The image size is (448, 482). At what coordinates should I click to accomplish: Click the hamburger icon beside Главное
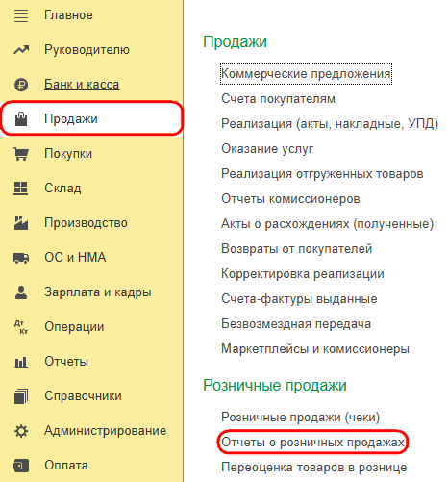[x=21, y=15]
